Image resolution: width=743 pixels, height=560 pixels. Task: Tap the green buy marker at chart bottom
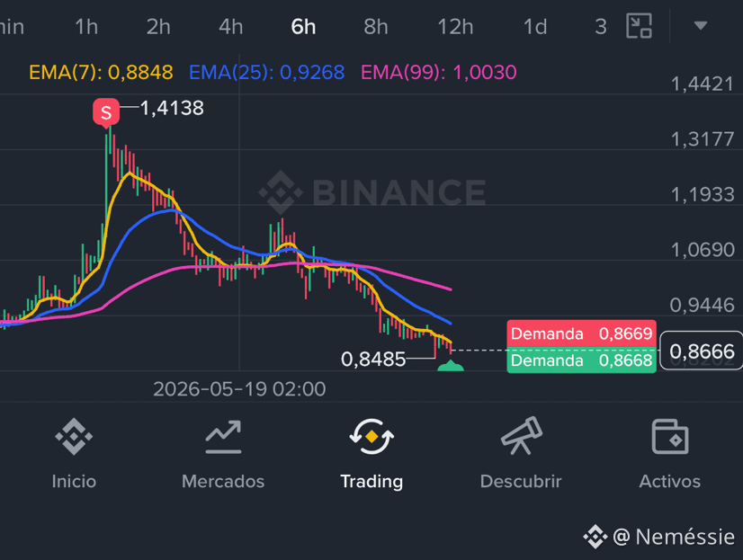point(450,366)
